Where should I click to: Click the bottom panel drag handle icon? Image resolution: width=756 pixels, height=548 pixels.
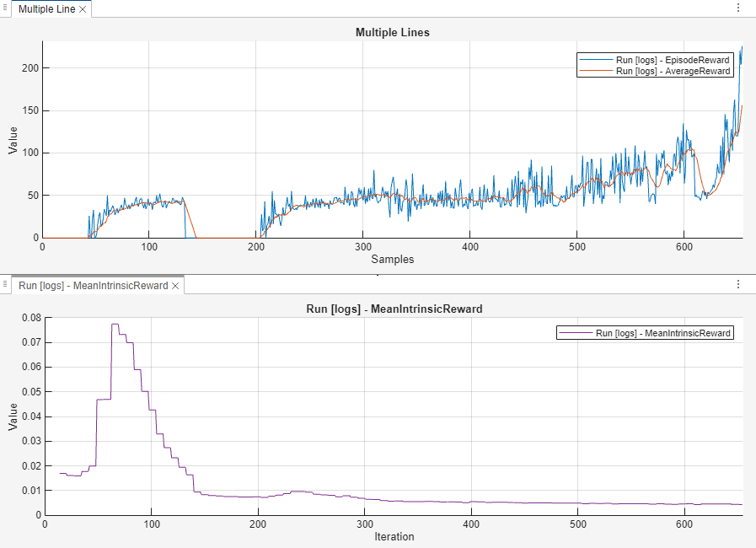click(6, 285)
